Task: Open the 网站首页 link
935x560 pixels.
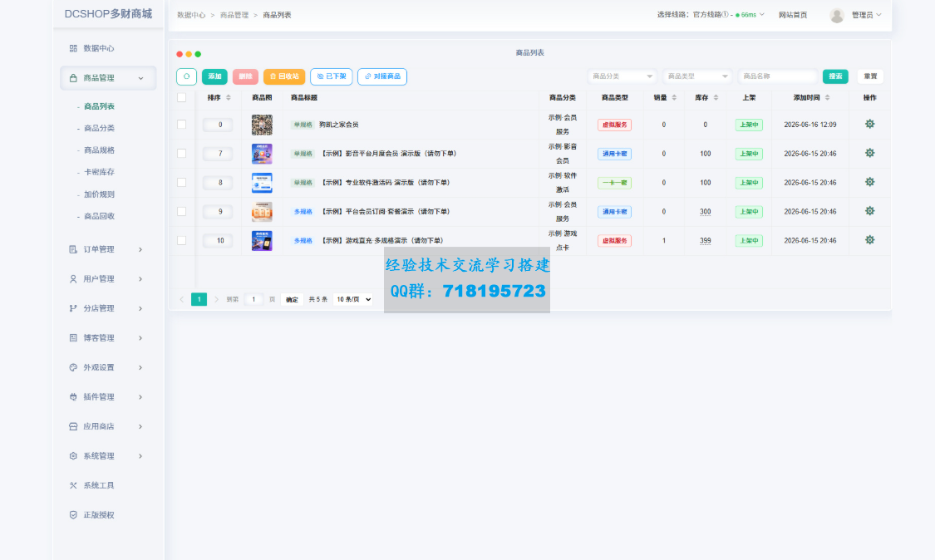Action: tap(793, 16)
